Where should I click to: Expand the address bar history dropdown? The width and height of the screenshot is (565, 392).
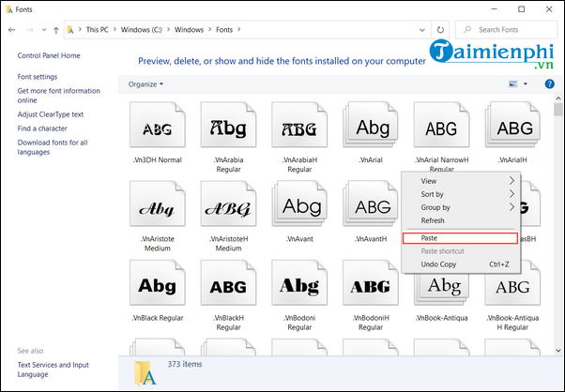click(x=422, y=30)
